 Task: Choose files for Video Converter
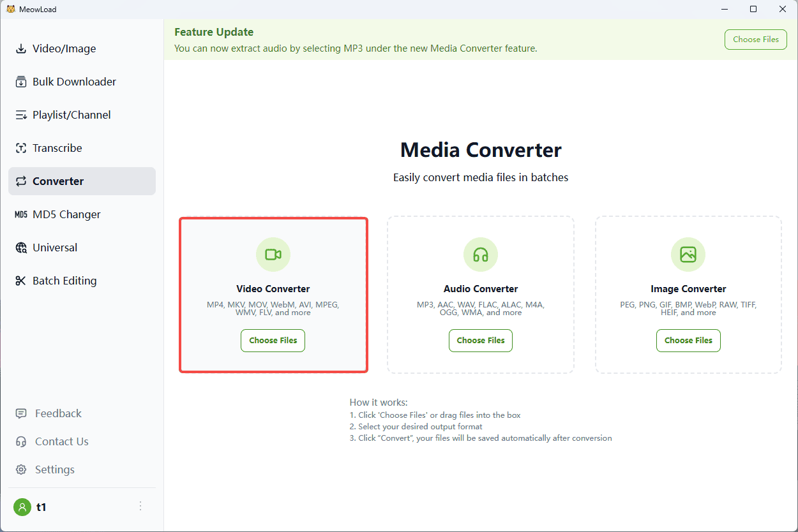pos(273,341)
